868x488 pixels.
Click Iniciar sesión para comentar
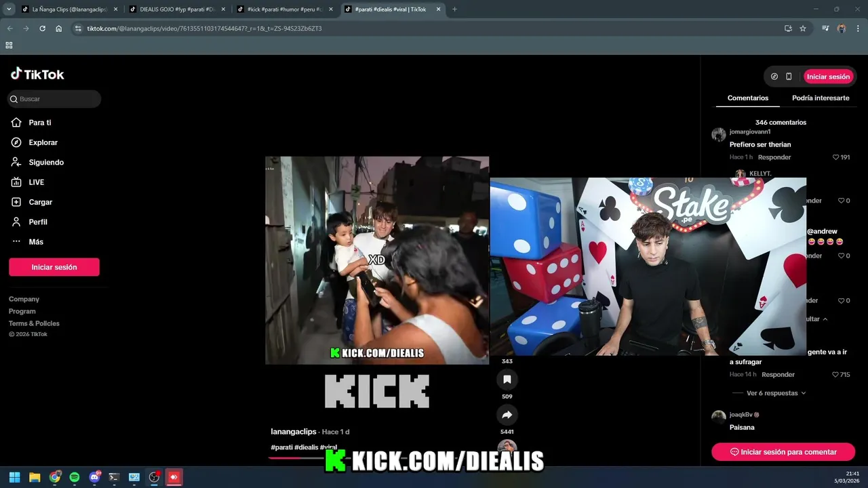coord(783,452)
